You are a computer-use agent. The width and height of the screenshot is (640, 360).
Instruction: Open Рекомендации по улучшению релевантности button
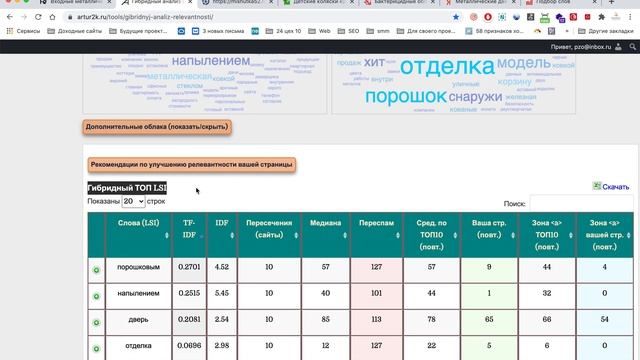pos(191,165)
